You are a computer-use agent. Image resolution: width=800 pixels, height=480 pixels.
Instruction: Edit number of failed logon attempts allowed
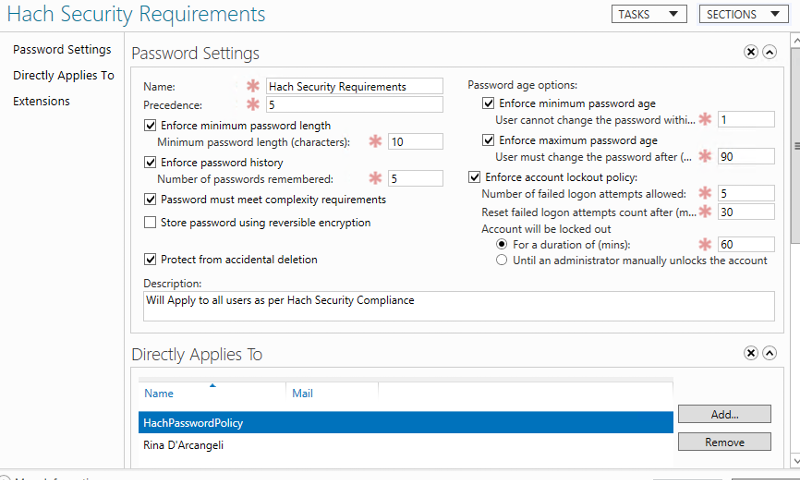(746, 193)
